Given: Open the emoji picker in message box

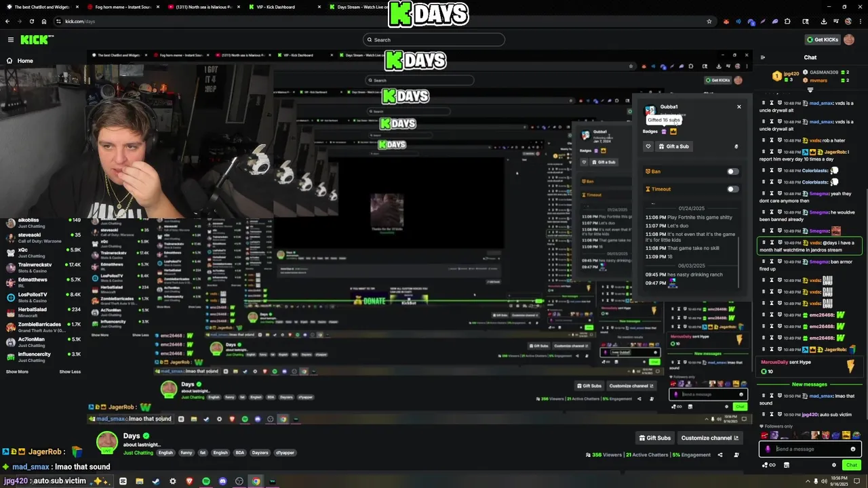Looking at the screenshot, I should point(853,449).
